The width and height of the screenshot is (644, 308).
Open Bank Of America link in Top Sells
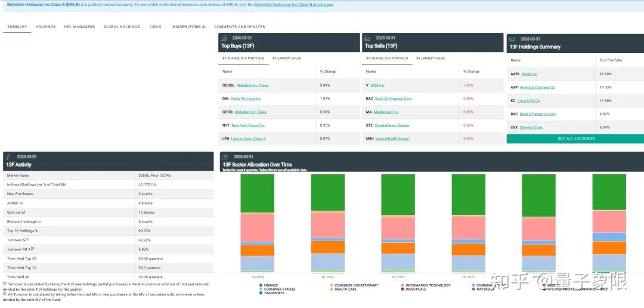[394, 98]
